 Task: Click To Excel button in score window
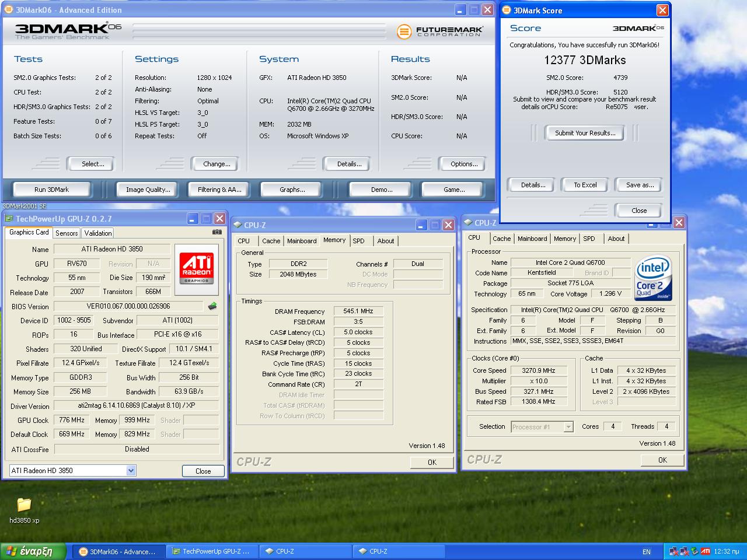pos(585,185)
